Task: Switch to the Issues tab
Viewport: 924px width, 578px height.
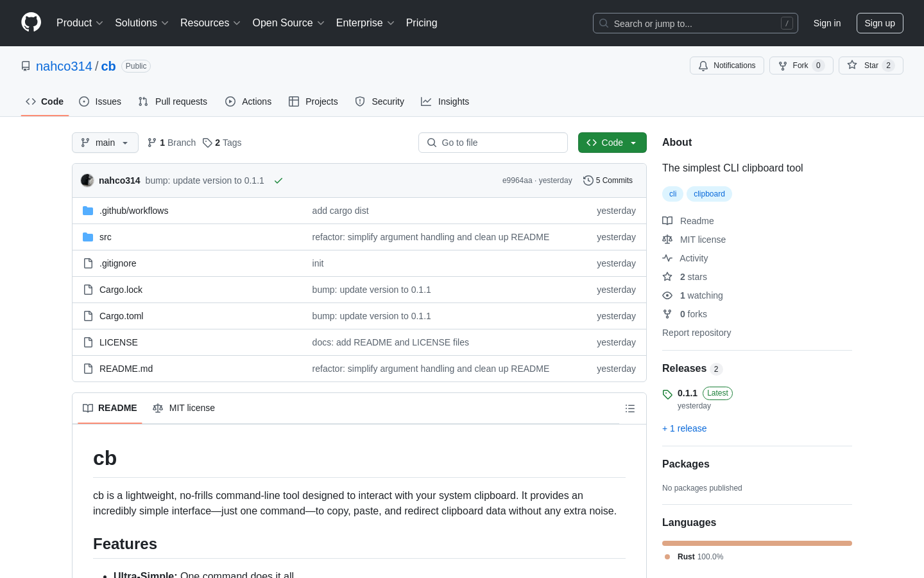Action: pyautogui.click(x=100, y=101)
